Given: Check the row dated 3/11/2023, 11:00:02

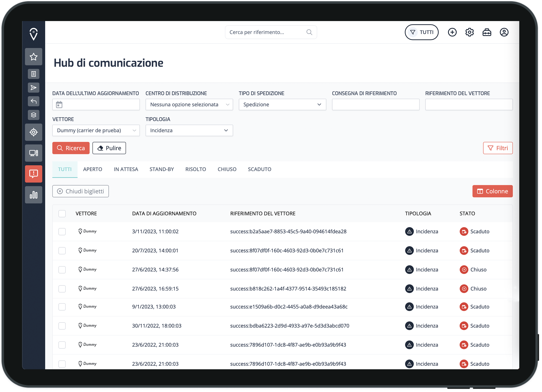Looking at the screenshot, I should click(62, 232).
